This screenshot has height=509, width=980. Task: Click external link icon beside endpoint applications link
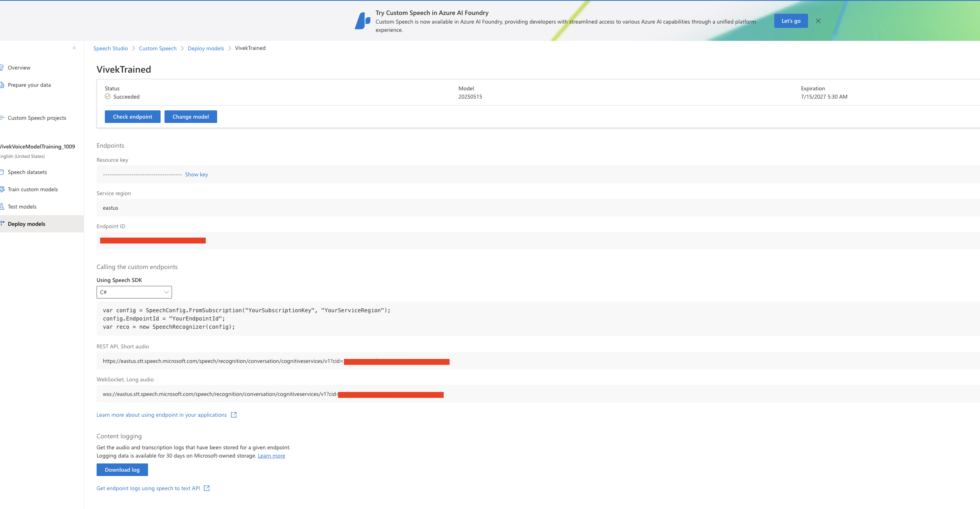click(x=234, y=415)
